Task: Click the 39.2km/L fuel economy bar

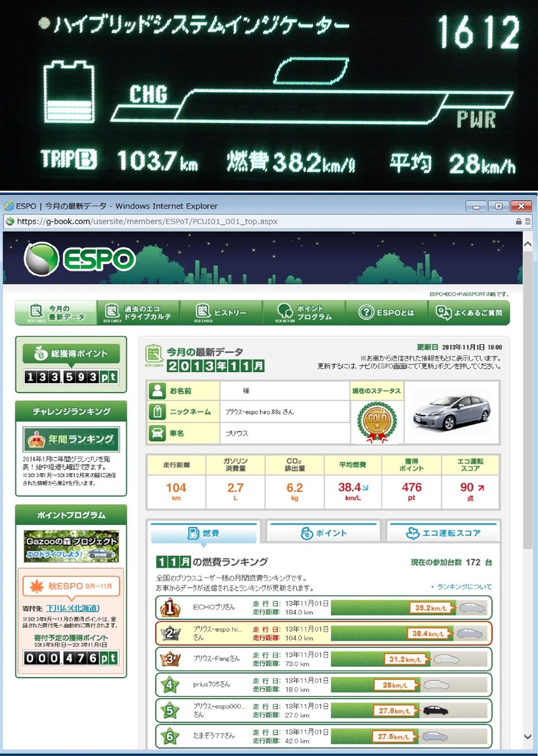Action: (x=409, y=607)
